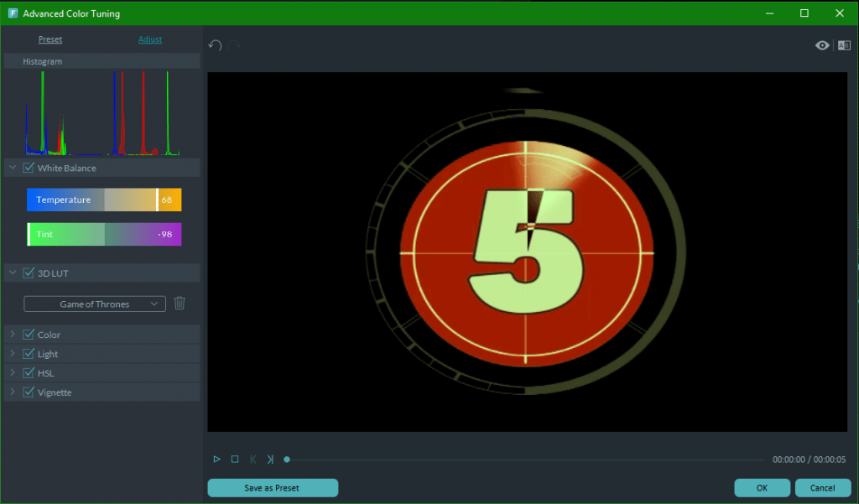Click the Cancel button
This screenshot has width=859, height=504.
(x=822, y=487)
